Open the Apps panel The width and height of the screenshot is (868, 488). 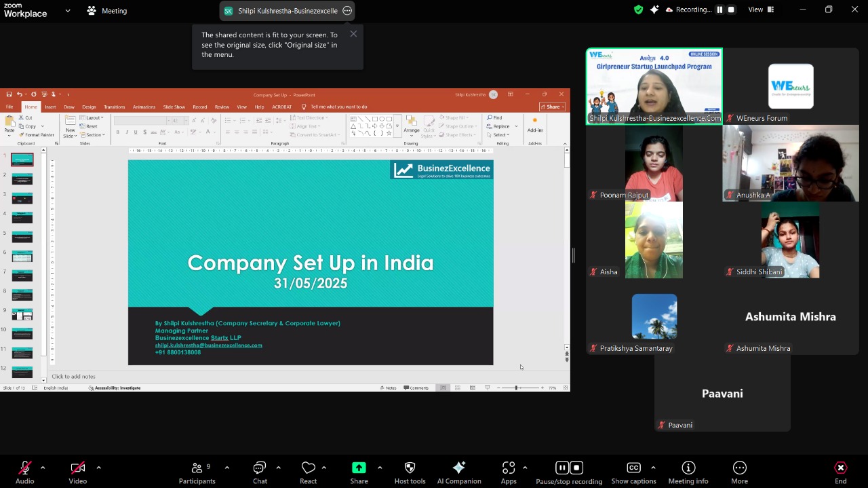[x=509, y=472]
